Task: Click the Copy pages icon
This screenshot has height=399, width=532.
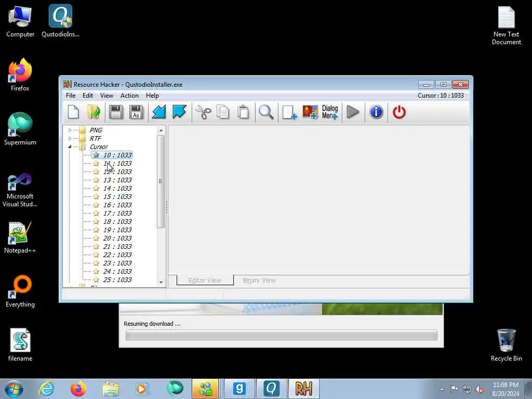Action: [x=223, y=112]
